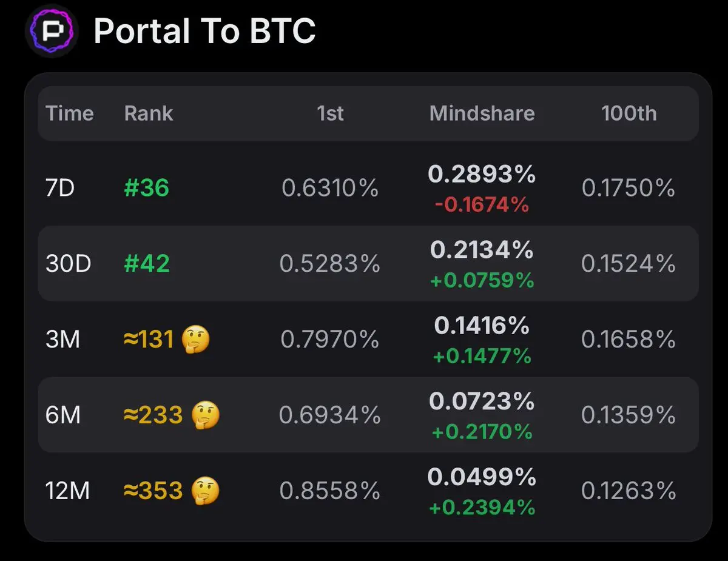
Task: Click the #36 rank in 7D row
Action: (146, 188)
